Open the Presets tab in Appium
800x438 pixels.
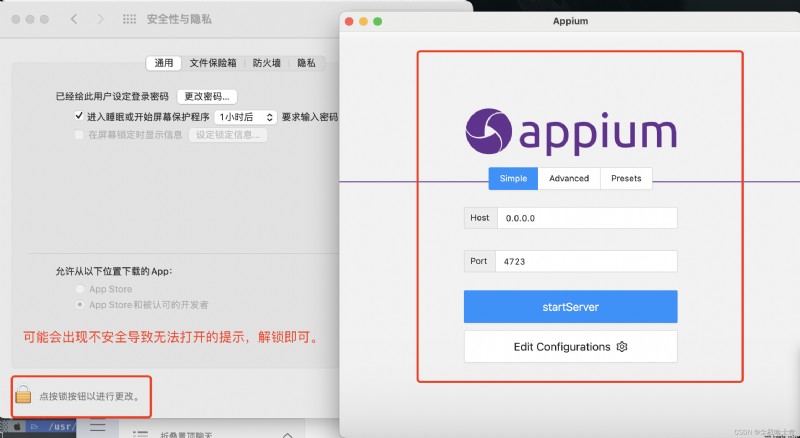626,178
